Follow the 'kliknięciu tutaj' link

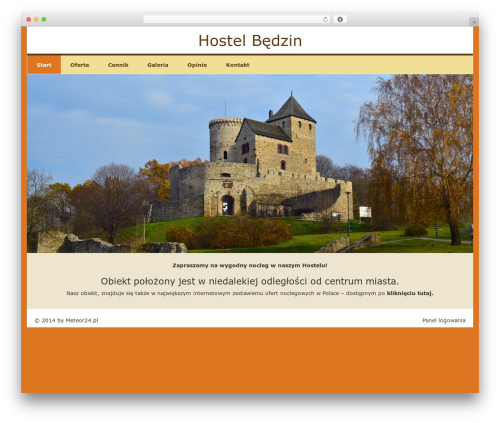point(410,293)
